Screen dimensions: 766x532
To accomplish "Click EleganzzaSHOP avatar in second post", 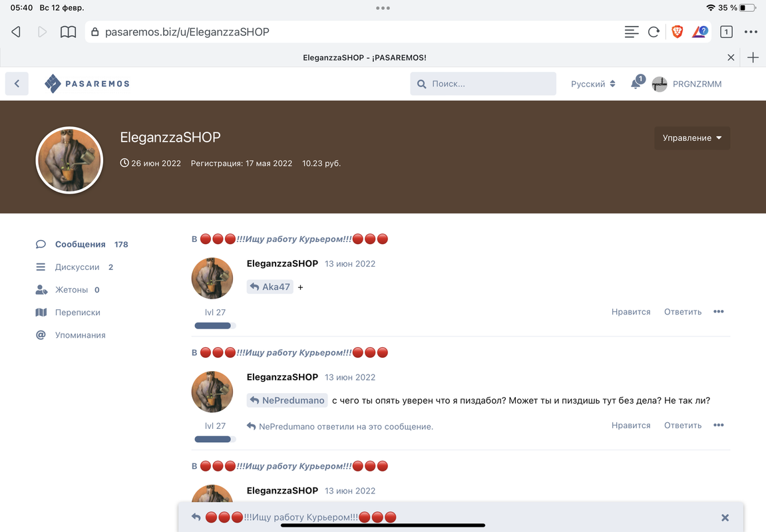I will click(212, 392).
